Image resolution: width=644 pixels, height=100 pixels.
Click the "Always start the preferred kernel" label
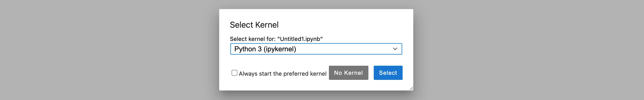(282, 74)
